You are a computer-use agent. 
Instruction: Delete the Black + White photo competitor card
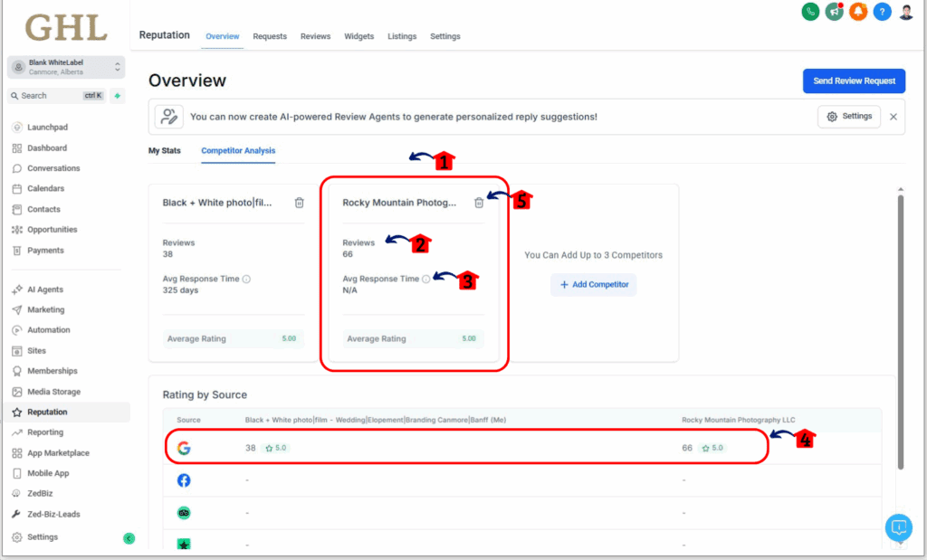tap(299, 203)
